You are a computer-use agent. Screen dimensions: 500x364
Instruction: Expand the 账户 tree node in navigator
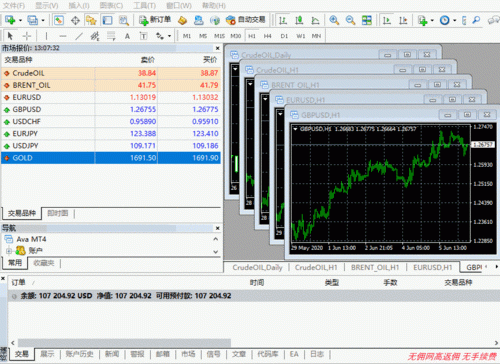[9, 250]
